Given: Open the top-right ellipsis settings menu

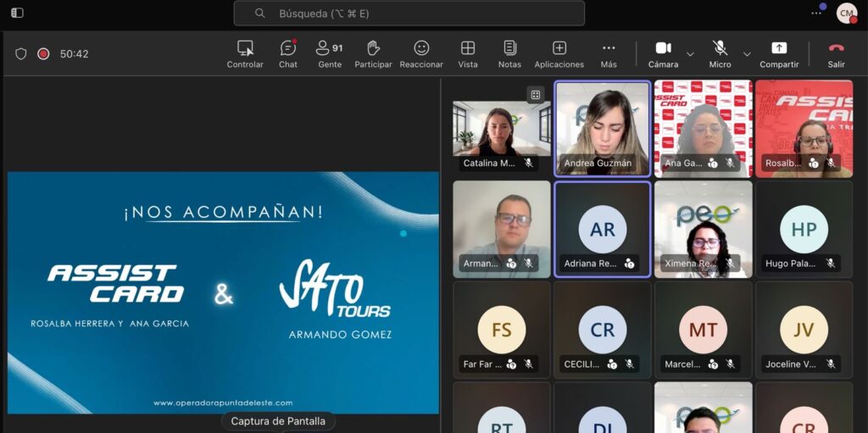Looking at the screenshot, I should [x=816, y=14].
